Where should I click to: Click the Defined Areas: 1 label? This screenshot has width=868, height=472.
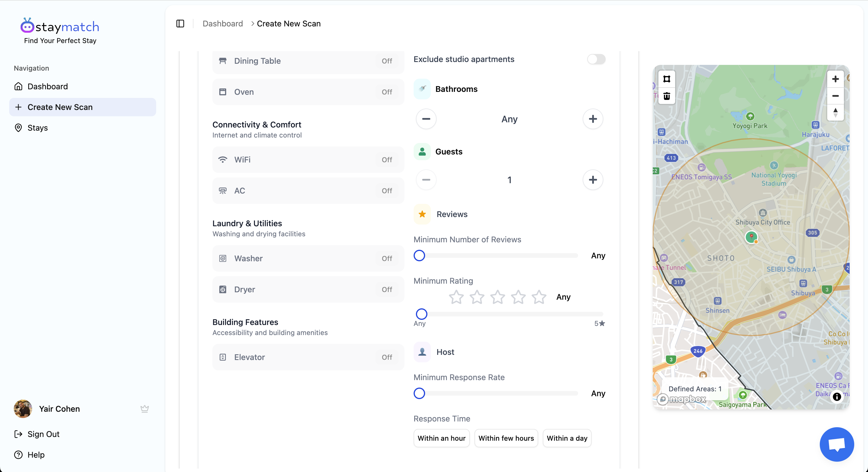695,389
